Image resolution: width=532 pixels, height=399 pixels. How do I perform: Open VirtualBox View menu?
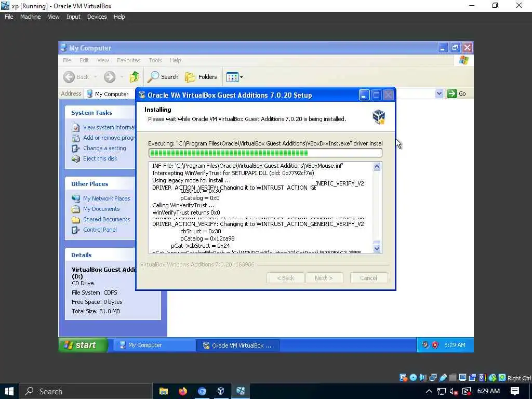pyautogui.click(x=54, y=17)
